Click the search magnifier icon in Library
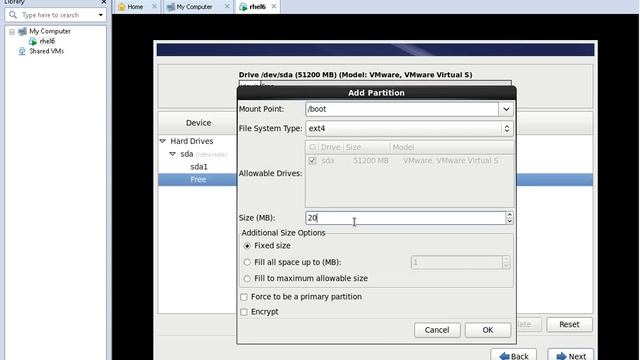This screenshot has width=640, height=360. pyautogui.click(x=13, y=15)
